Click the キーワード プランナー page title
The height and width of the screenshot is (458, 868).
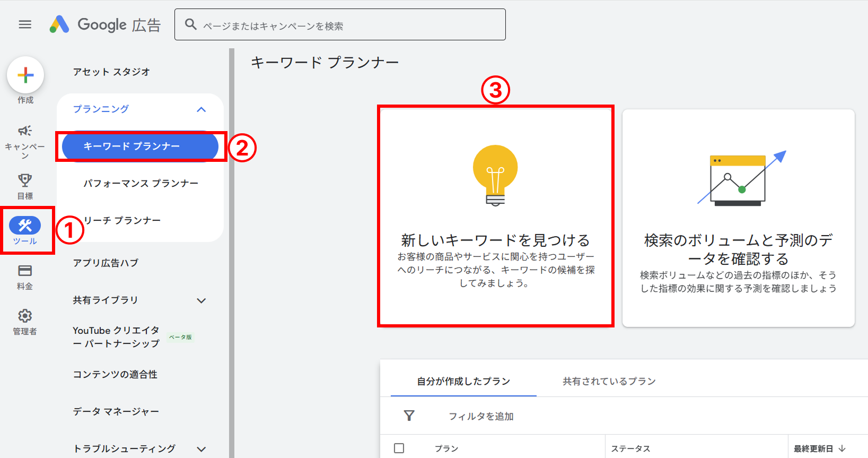pos(325,63)
